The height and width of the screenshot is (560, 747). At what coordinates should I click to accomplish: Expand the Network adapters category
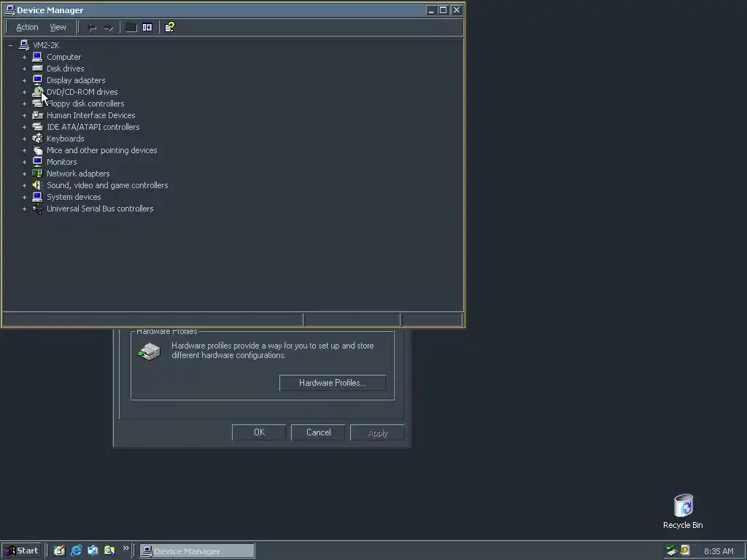coord(24,174)
